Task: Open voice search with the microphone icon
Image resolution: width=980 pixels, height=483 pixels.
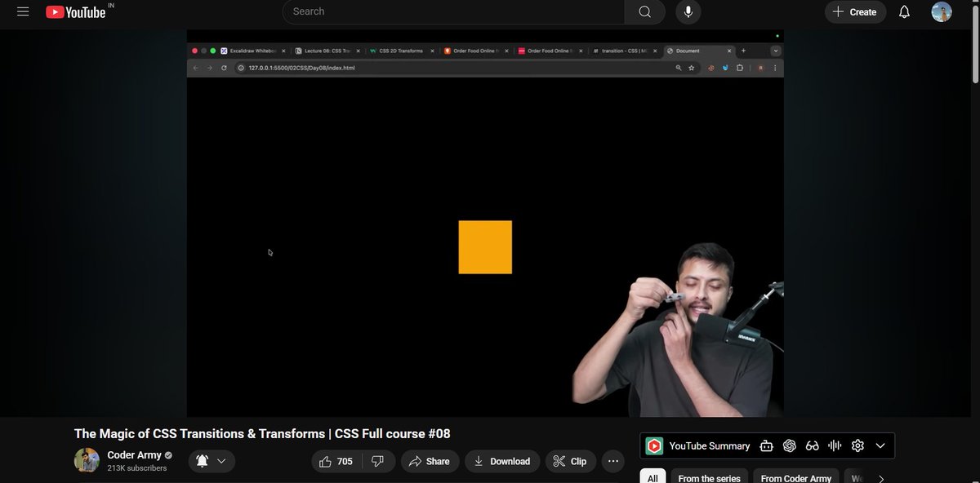Action: (x=688, y=11)
